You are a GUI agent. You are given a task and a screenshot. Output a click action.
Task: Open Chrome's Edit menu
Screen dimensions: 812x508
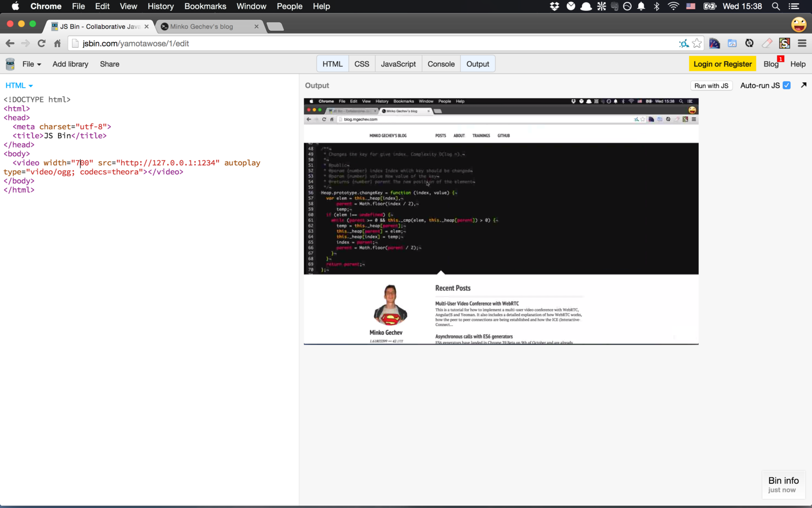[x=102, y=6]
